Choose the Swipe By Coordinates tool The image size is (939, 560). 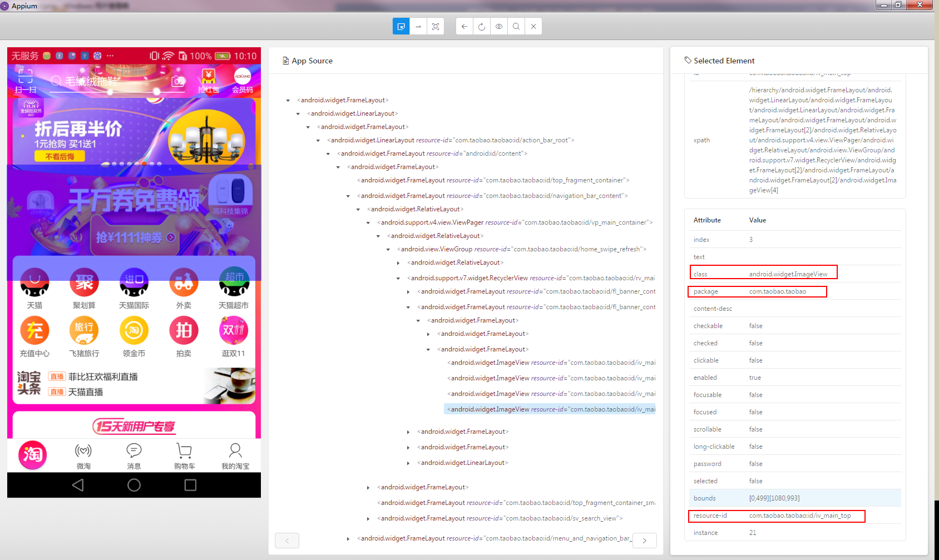point(418,26)
